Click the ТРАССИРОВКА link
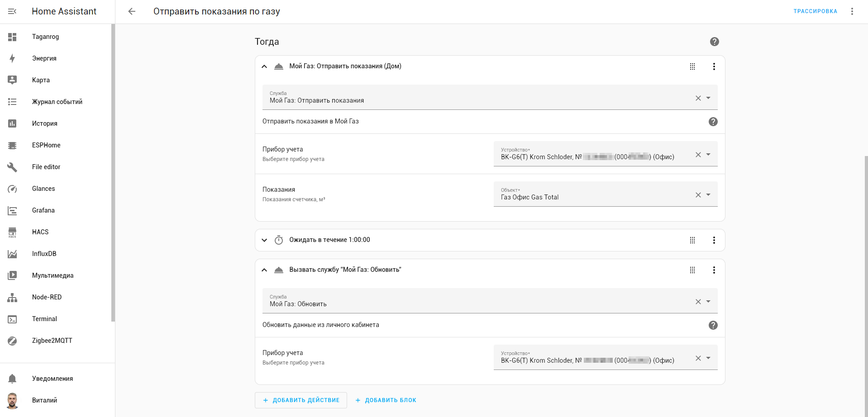This screenshot has width=868, height=417. click(x=815, y=11)
